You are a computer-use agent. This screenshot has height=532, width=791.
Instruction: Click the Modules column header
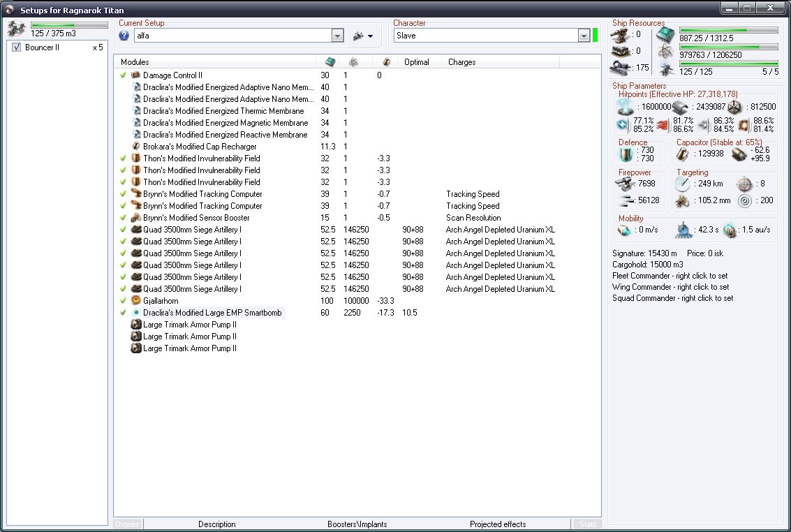216,62
